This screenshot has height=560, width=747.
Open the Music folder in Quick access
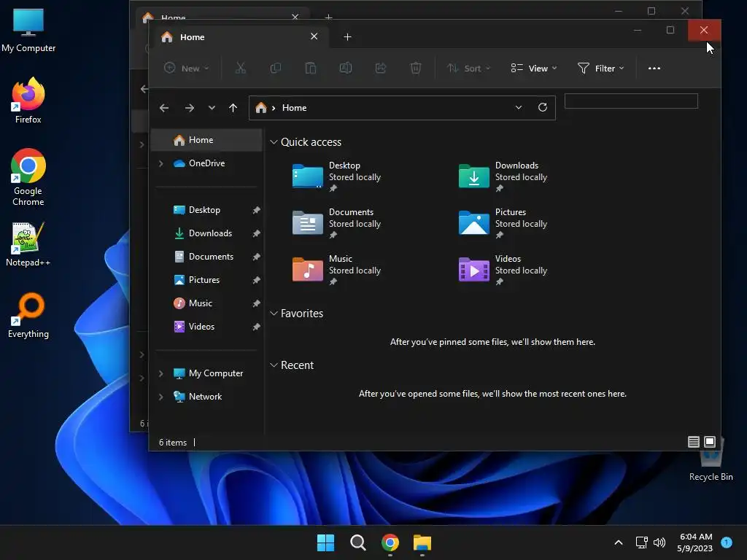pos(336,270)
